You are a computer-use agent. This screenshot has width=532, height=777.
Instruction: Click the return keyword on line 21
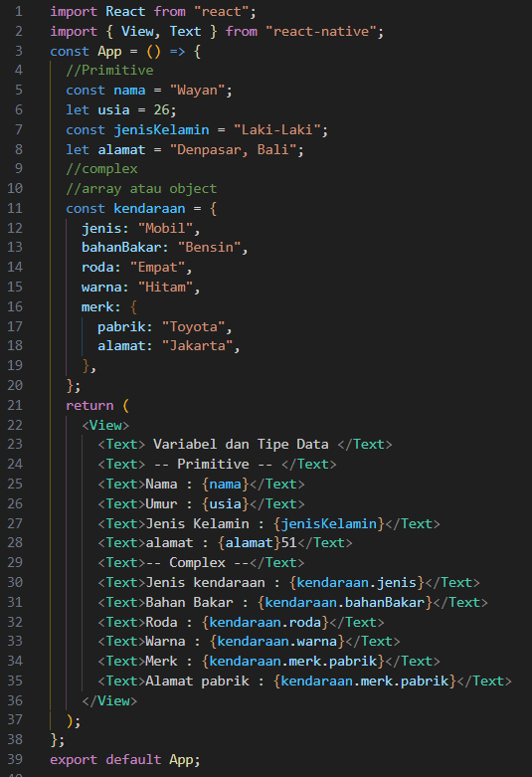coord(89,406)
